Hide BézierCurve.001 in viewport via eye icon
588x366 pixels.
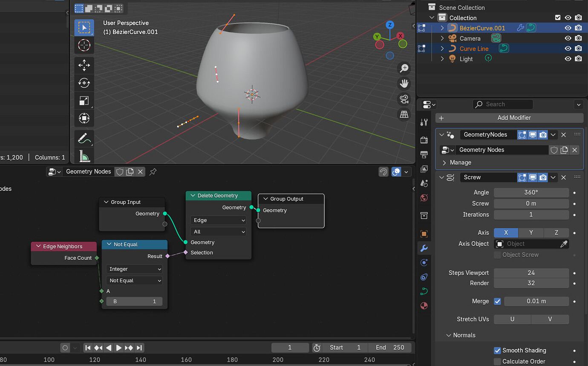pyautogui.click(x=568, y=28)
